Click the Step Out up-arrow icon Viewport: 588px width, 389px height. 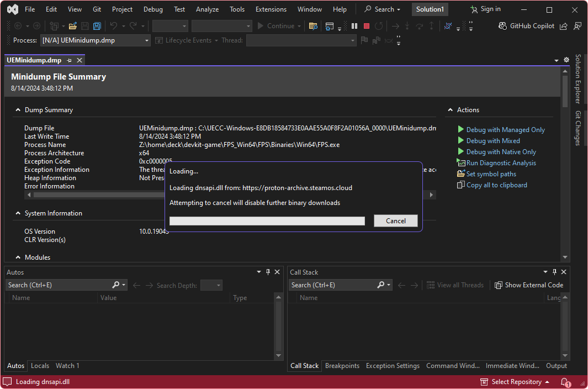(x=432, y=26)
